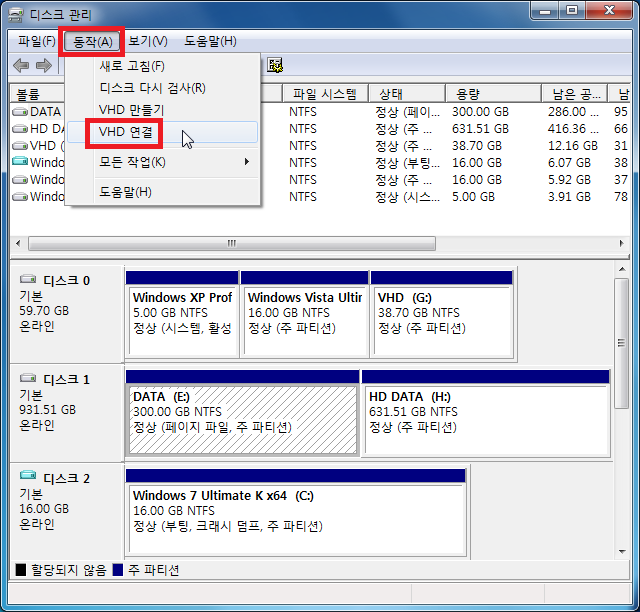Click the blue 주 파티션 legend swatch

(118, 570)
